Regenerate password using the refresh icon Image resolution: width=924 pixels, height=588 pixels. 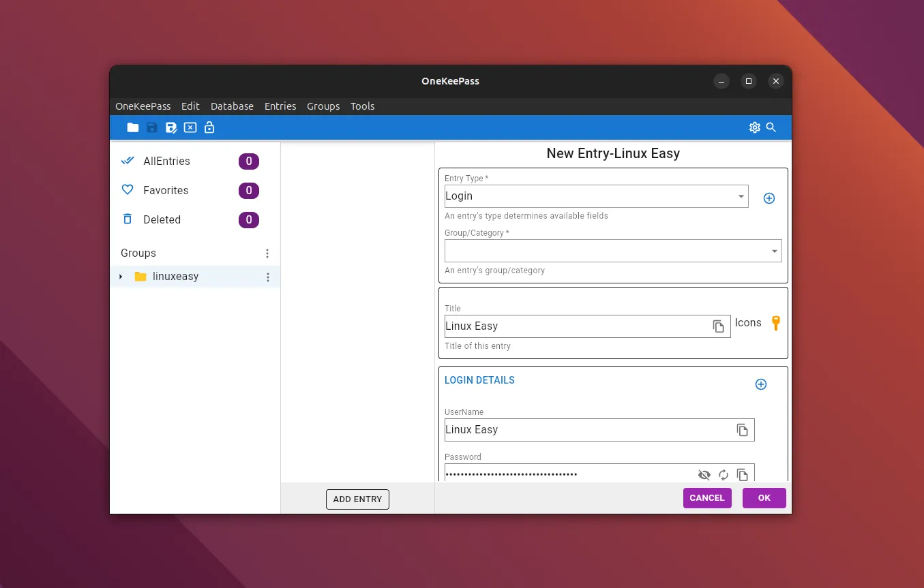(x=724, y=475)
